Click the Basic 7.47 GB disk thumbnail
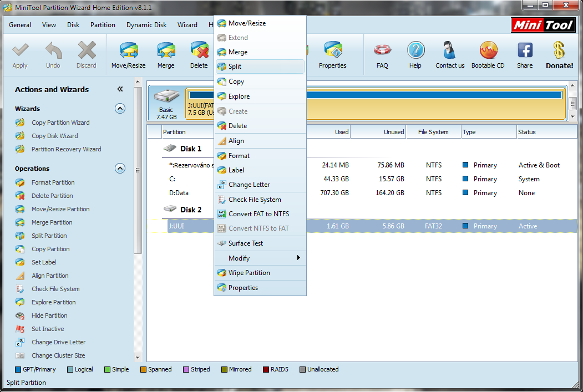 point(166,104)
